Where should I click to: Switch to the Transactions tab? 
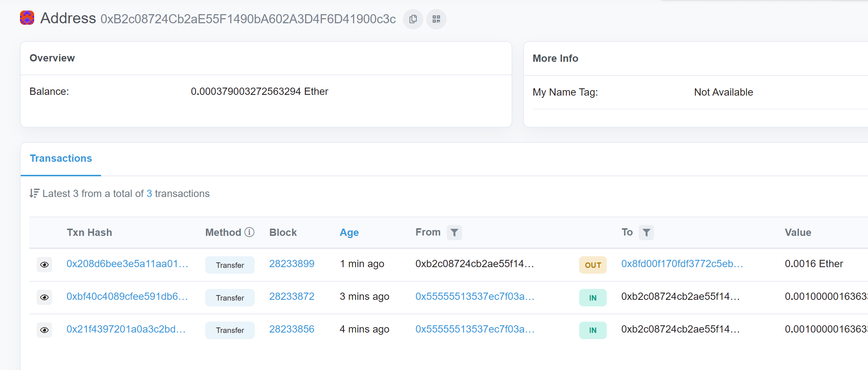(x=61, y=158)
